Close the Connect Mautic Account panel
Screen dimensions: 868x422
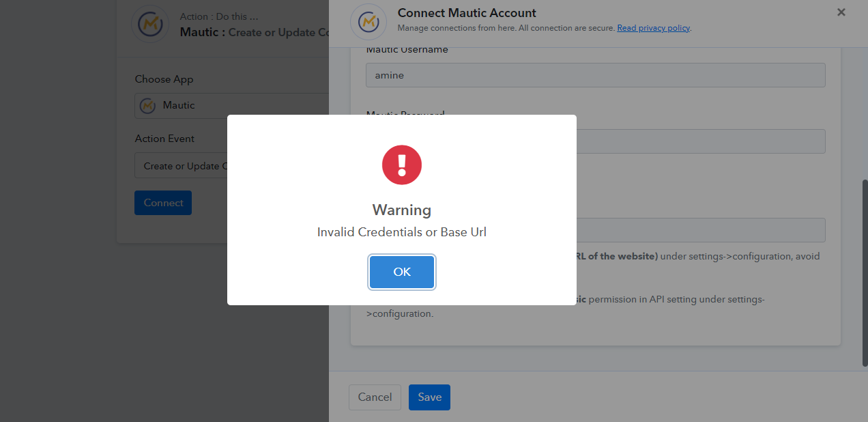coord(841,12)
